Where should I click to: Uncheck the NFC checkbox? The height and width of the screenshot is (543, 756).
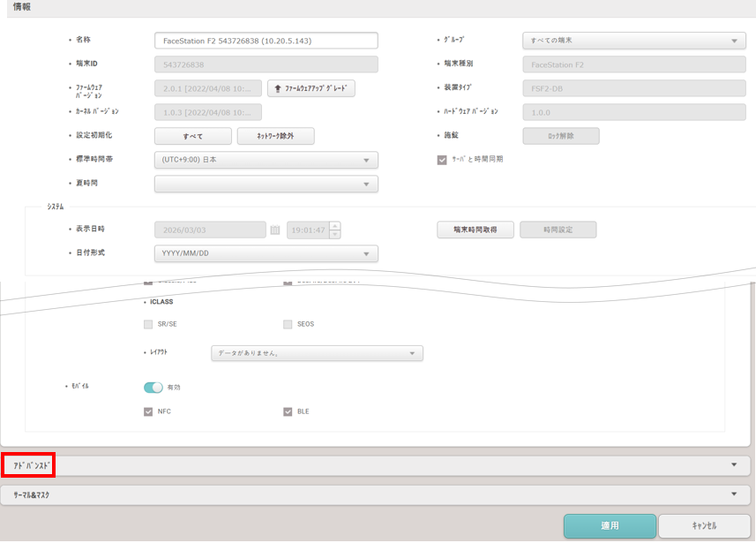[x=148, y=411]
